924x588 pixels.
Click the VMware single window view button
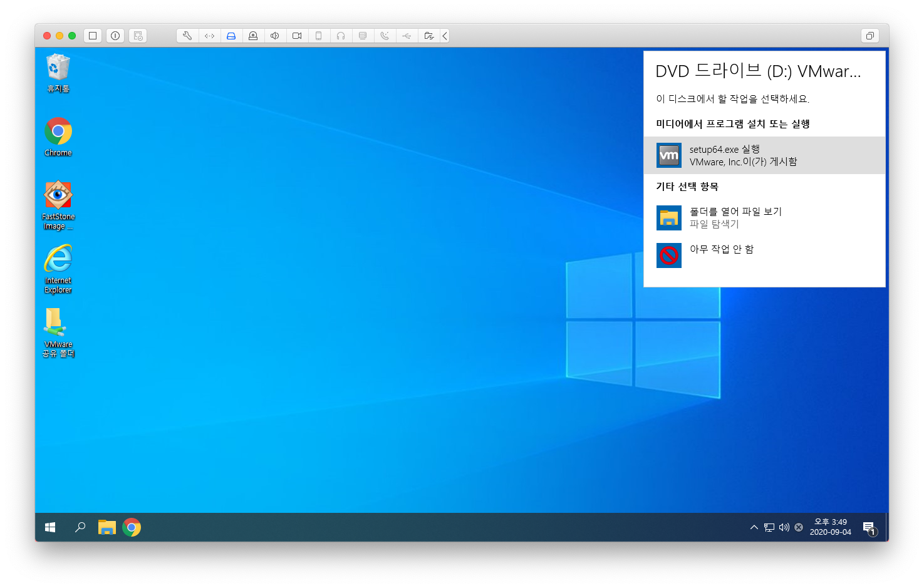click(x=93, y=36)
